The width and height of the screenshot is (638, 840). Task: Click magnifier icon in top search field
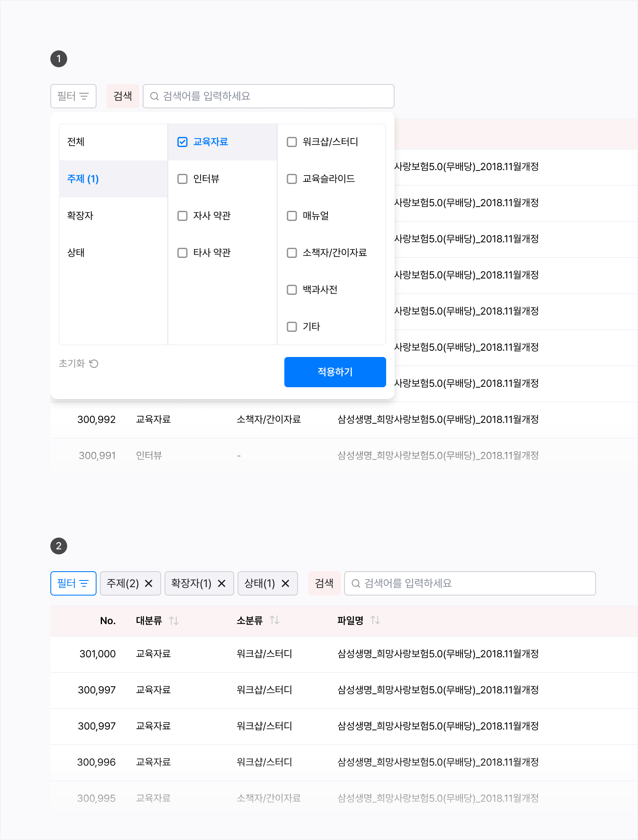click(154, 96)
